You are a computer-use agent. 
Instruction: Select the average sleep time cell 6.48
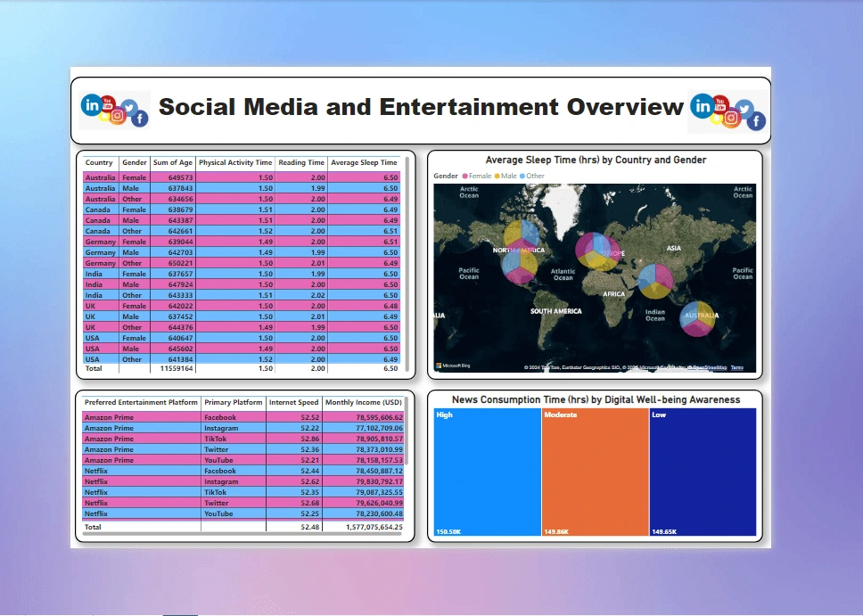pos(364,306)
